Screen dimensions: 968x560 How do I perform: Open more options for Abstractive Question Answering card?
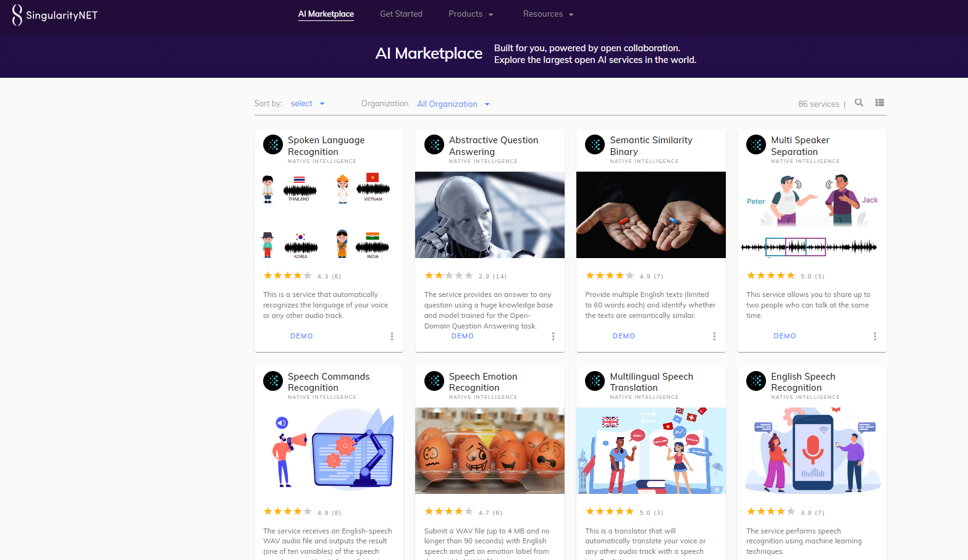553,336
